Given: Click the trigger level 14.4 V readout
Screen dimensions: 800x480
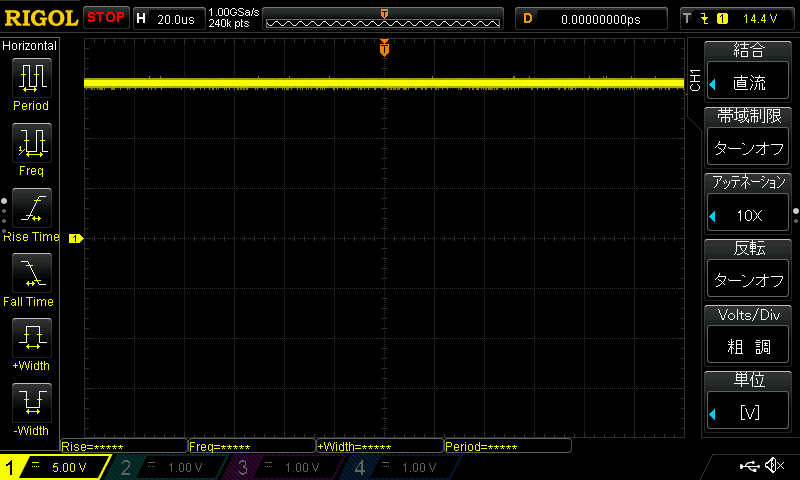Looking at the screenshot, I should point(760,19).
